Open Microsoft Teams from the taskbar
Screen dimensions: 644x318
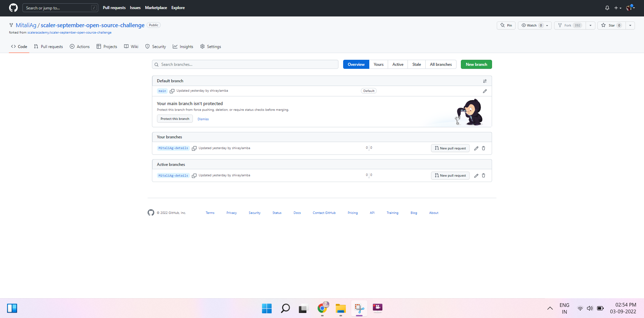377,308
